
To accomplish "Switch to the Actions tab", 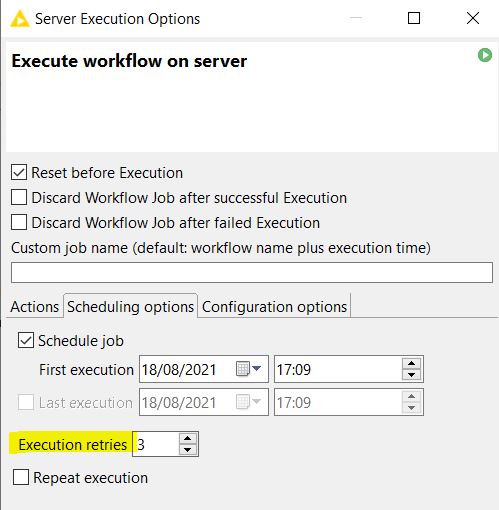I will (x=35, y=307).
